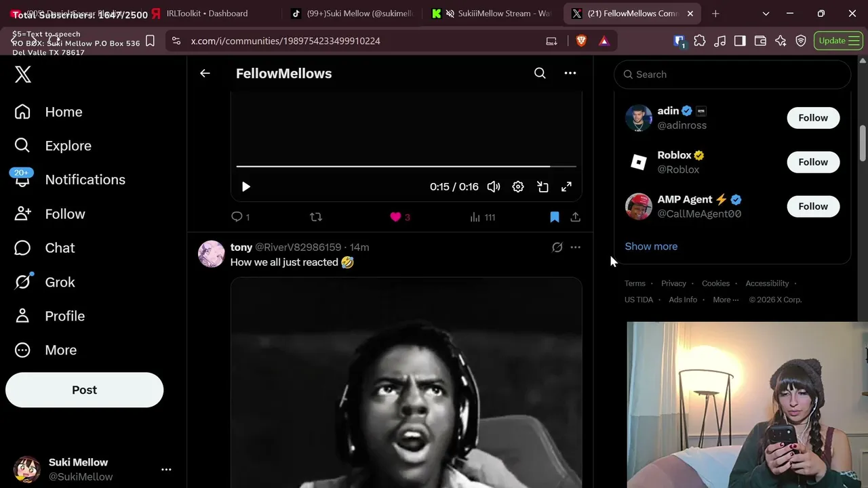
Task: Open the Suki Mellow account options dots
Action: tap(166, 469)
